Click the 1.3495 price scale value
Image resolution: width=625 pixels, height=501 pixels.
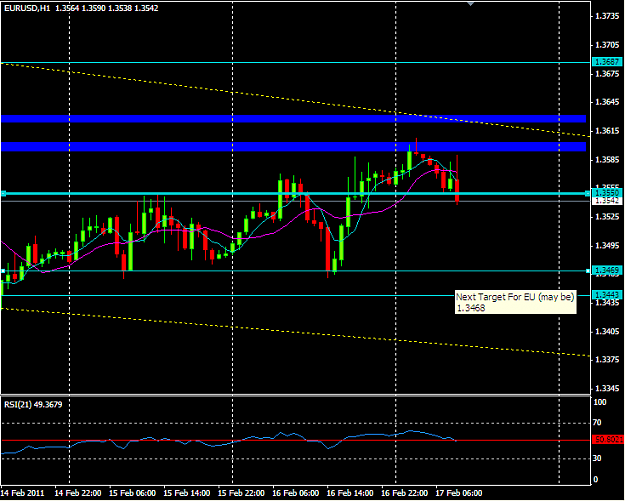(607, 246)
